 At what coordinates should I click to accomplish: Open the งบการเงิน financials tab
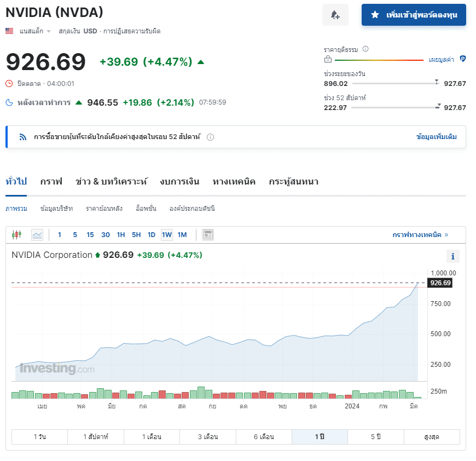point(179,182)
